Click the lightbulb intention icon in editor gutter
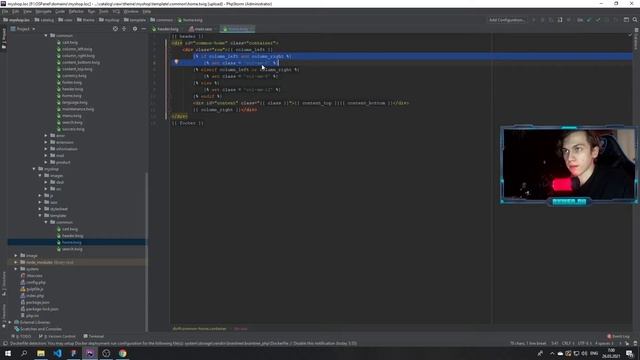640x360 pixels. pyautogui.click(x=176, y=62)
